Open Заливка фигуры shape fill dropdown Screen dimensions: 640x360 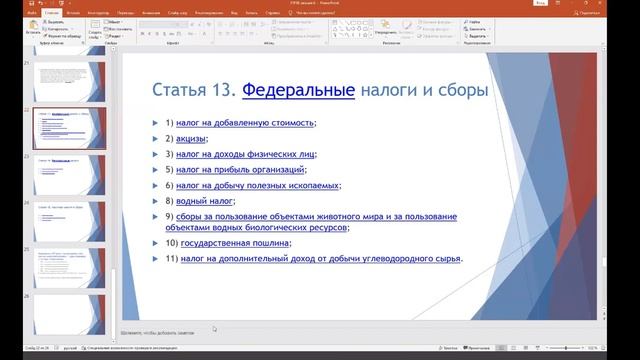(x=435, y=22)
